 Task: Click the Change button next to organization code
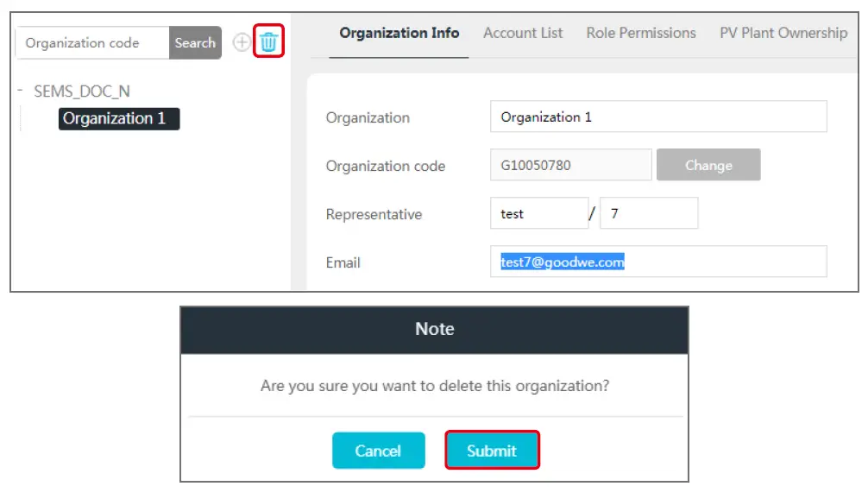708,164
